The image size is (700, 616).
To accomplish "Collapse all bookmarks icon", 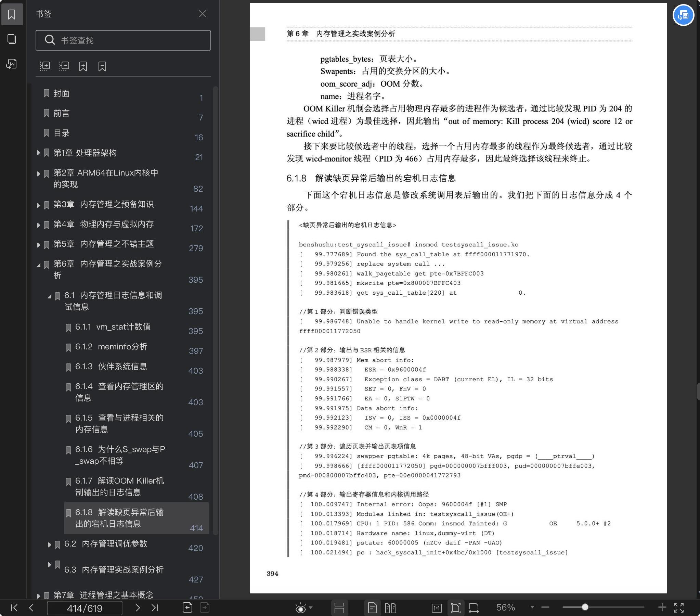I will point(64,66).
